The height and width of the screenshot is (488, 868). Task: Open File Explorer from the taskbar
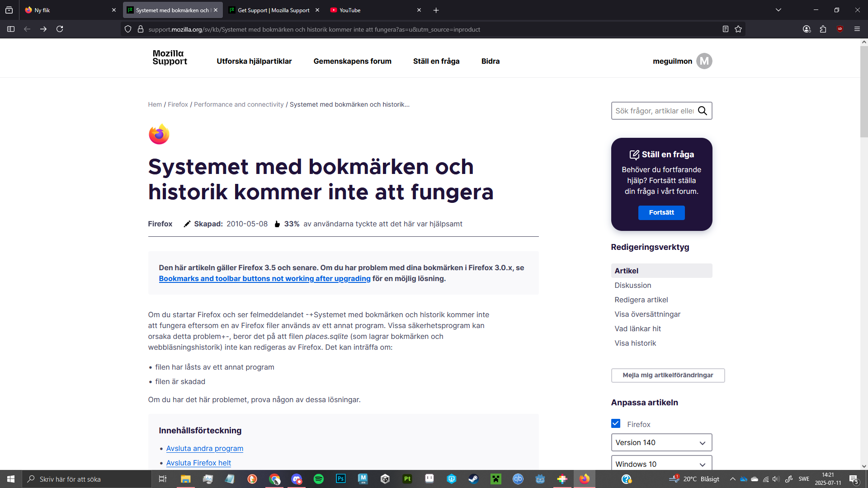pos(186,479)
